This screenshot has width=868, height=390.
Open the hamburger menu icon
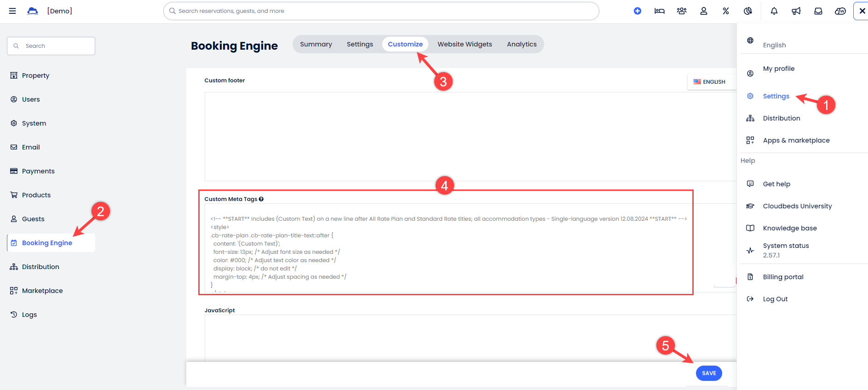coord(12,11)
